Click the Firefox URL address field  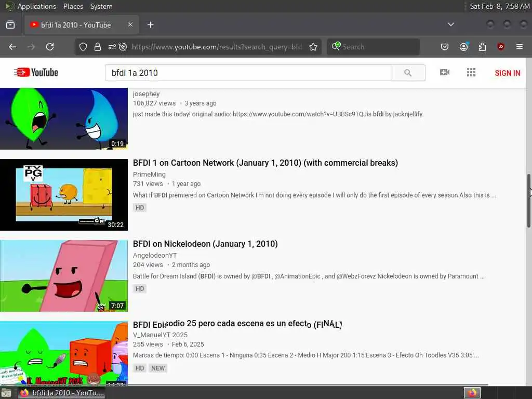point(217,47)
